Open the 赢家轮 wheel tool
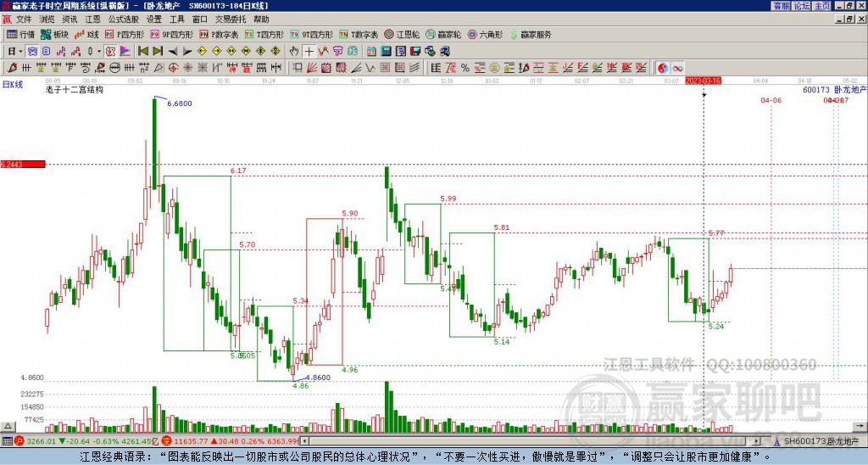The width and height of the screenshot is (868, 465). pyautogui.click(x=444, y=34)
